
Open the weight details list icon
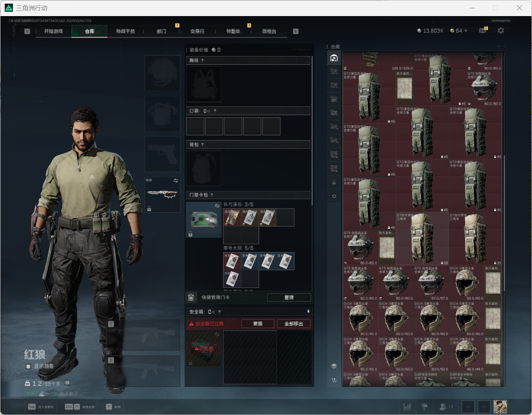coord(67,383)
